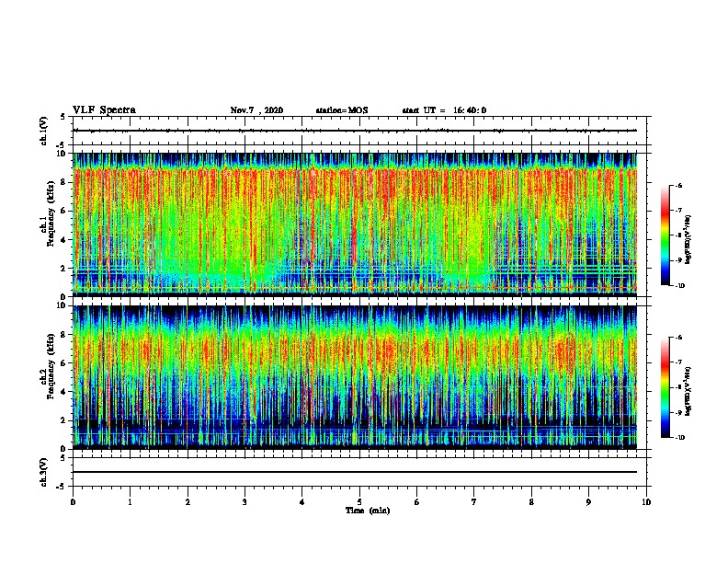Click time axis tick label "1"

click(131, 502)
